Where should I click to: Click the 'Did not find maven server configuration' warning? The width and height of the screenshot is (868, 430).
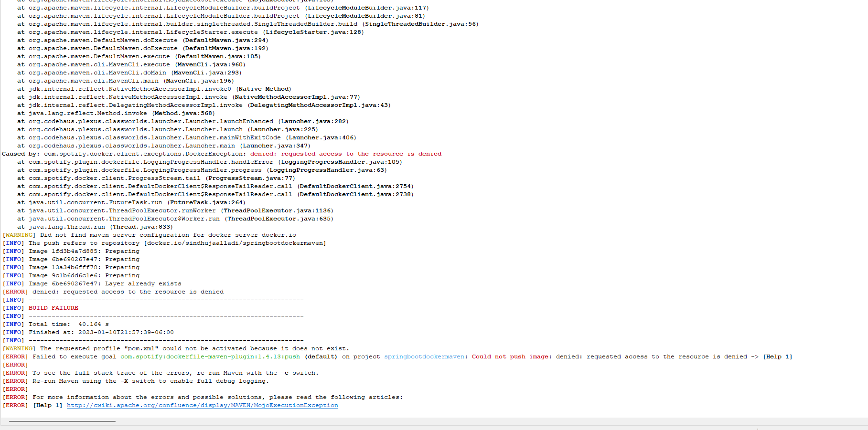tap(150, 235)
